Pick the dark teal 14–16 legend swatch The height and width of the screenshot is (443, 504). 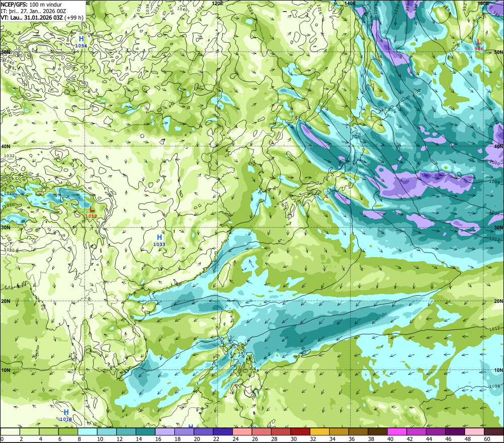point(146,431)
